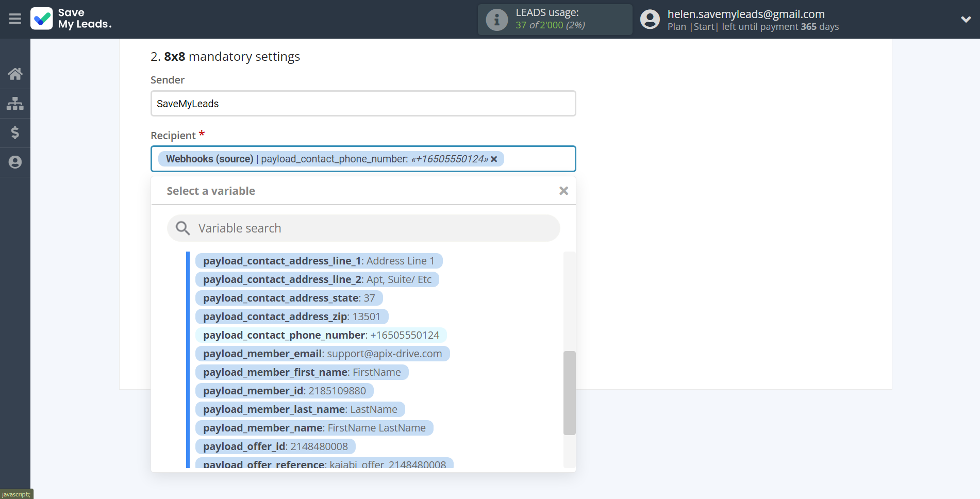Close the Select a variable panel

(x=563, y=191)
